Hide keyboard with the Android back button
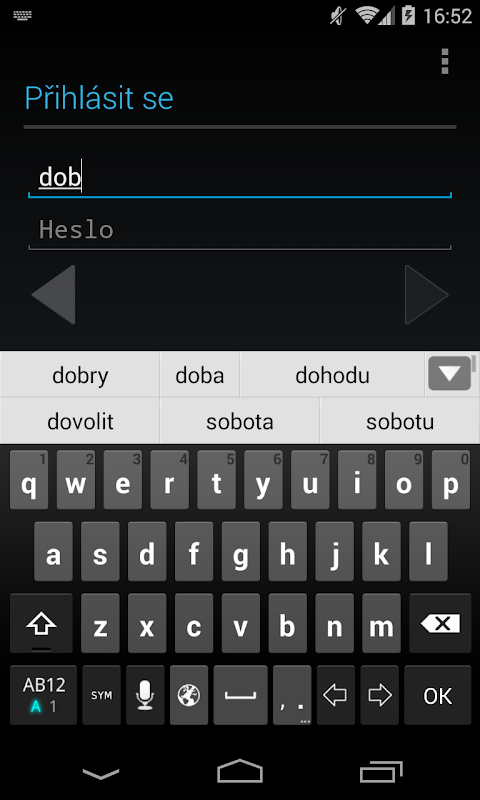This screenshot has height=800, width=480. point(100,773)
